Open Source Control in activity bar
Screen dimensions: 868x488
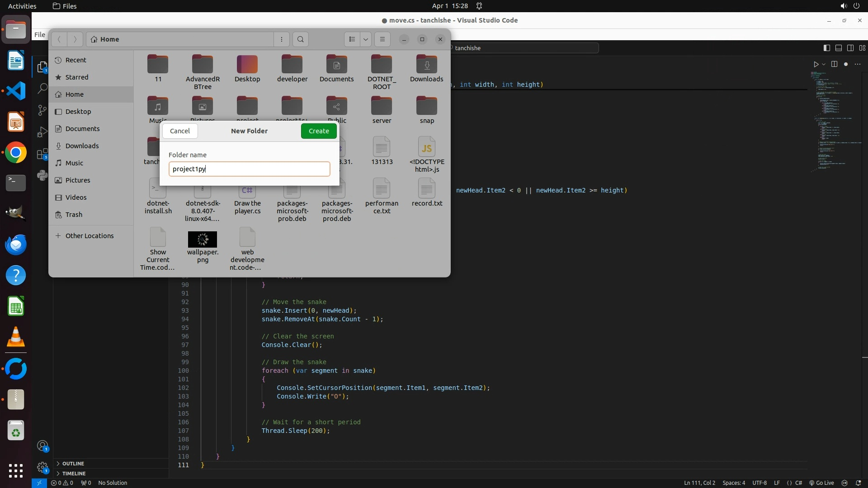point(42,110)
